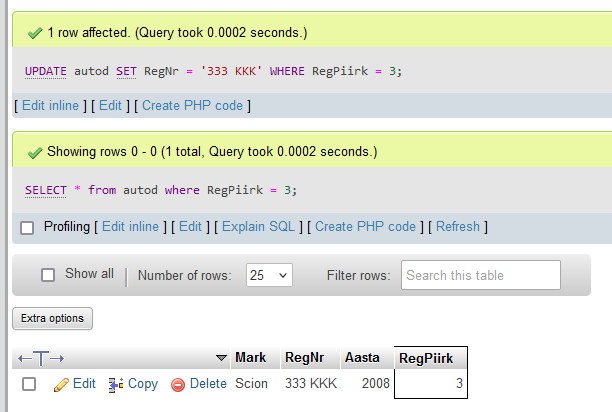Click the pencil Edit icon in the result row

click(60, 384)
